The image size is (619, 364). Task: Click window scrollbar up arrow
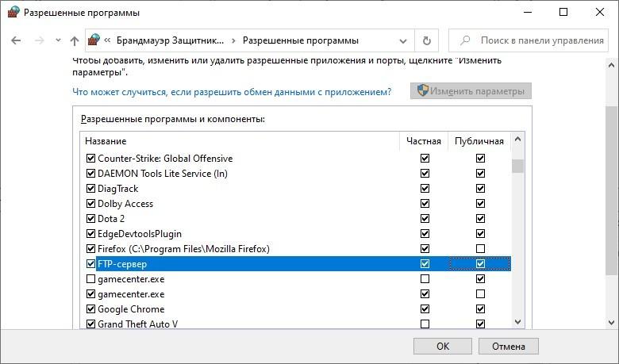612,65
